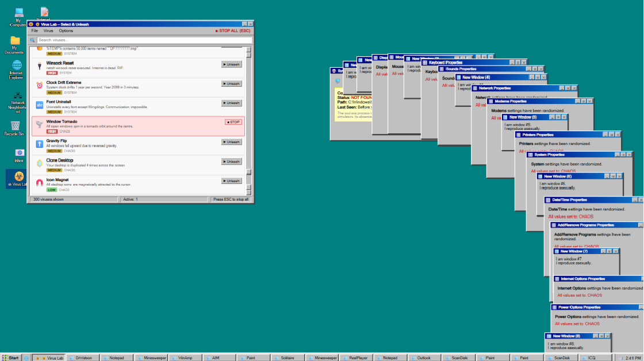Screen dimensions: 644x361
Task: Switch to Solitaire in the taskbar
Action: point(287,358)
